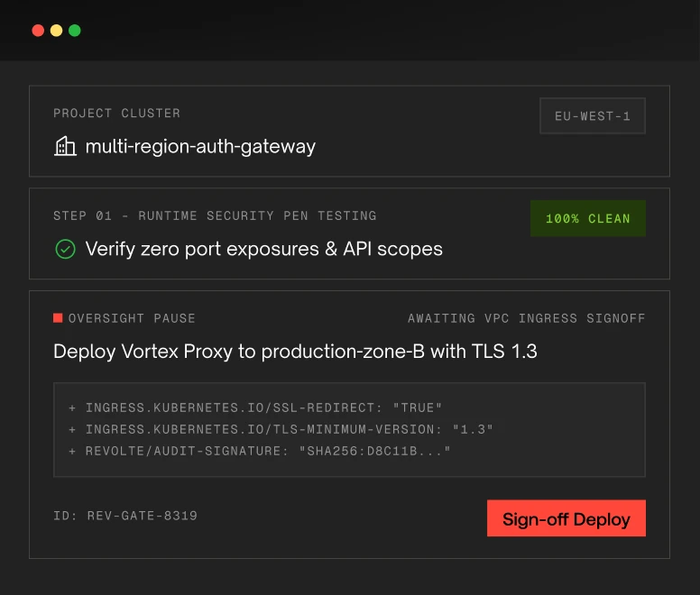This screenshot has width=700, height=595.
Task: Select the EU-WEST-1 region badge
Action: [x=593, y=116]
